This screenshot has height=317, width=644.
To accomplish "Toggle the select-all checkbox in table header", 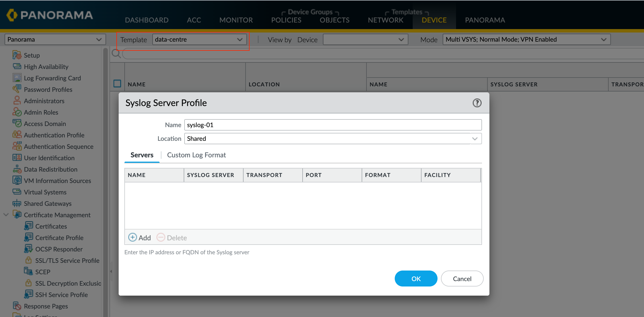I will coord(117,84).
